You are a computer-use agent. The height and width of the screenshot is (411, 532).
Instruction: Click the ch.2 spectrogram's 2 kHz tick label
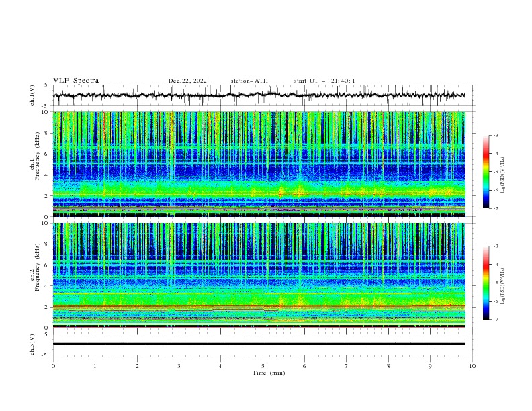click(47, 307)
